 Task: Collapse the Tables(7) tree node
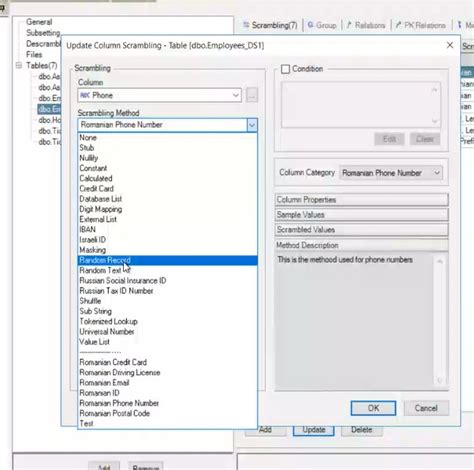19,66
